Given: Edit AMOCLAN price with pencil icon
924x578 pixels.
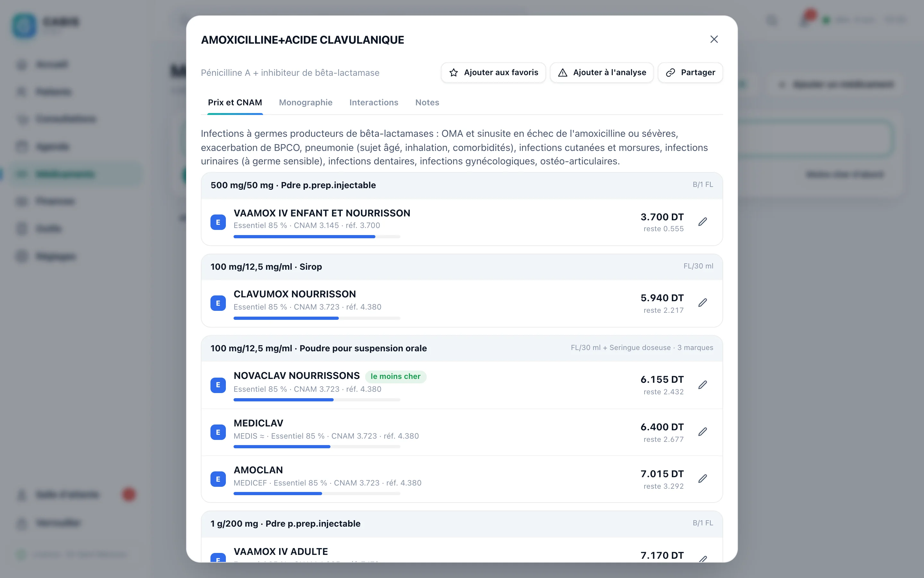Looking at the screenshot, I should click(x=703, y=478).
